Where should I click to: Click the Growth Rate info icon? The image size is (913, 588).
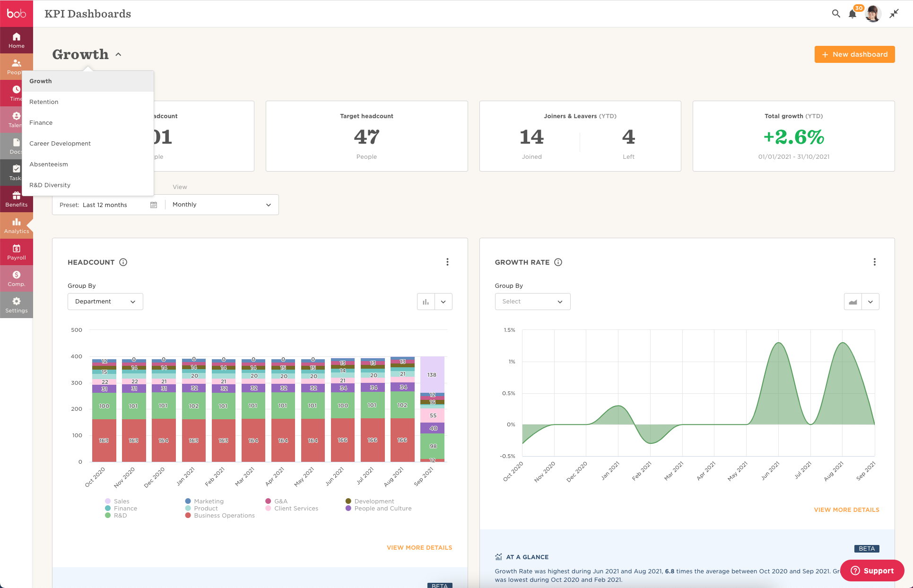tap(558, 262)
